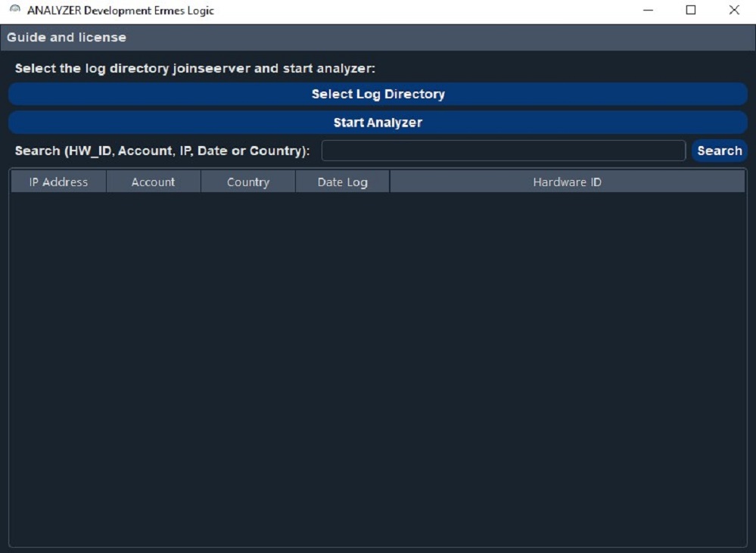Click the window title text 'ANALYZER Development Ermes Logic'
The height and width of the screenshot is (553, 756).
(120, 11)
